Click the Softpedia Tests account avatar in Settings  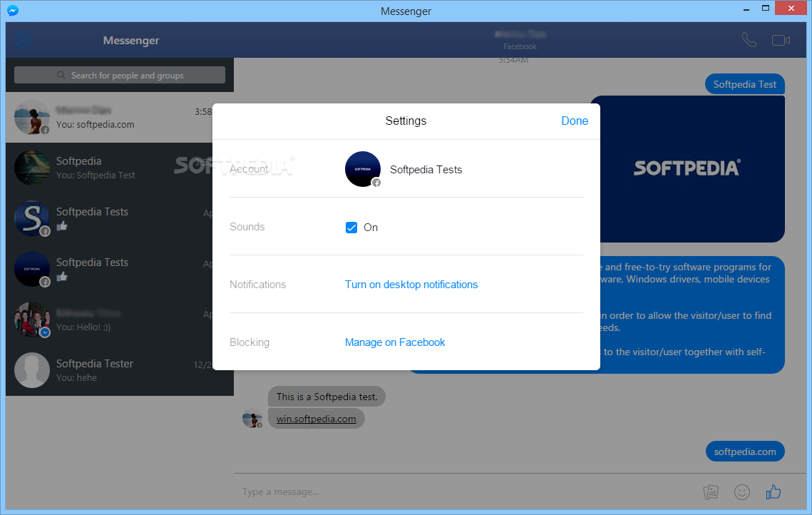362,169
